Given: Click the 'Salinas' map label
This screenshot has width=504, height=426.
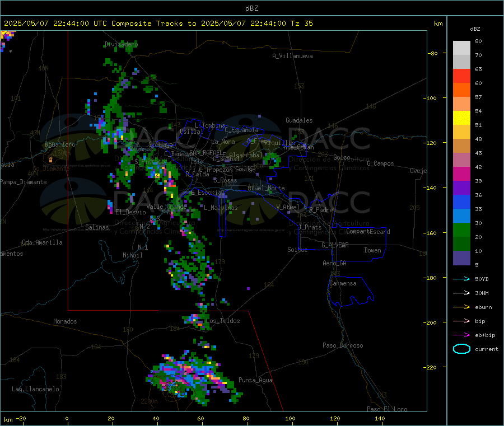Looking at the screenshot, I should tap(97, 227).
